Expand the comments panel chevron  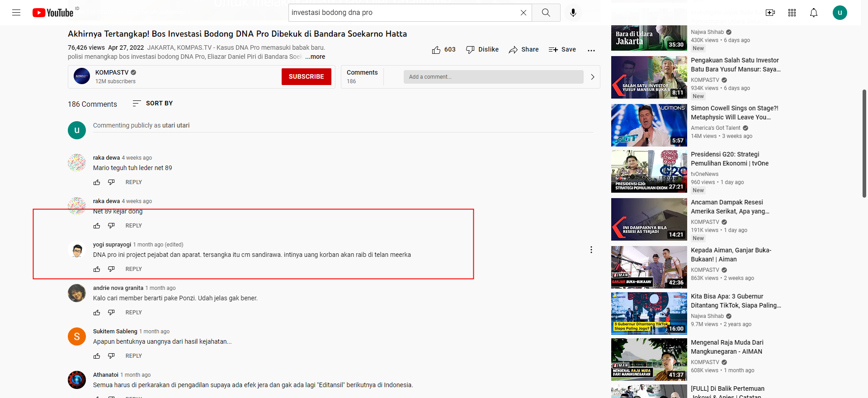[x=592, y=77]
